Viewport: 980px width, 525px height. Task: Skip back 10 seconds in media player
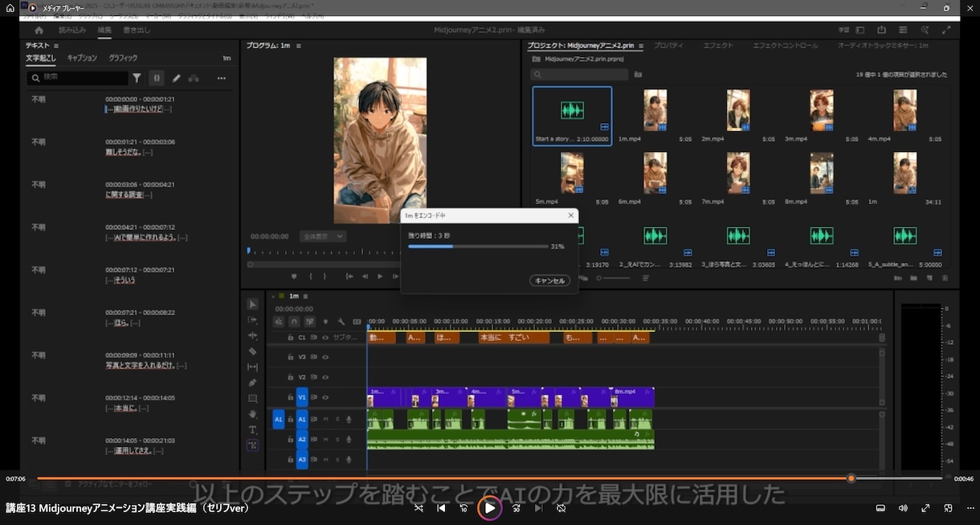463,508
